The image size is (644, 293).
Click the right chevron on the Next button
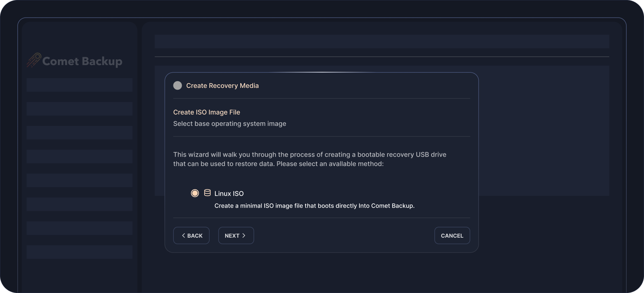(244, 235)
